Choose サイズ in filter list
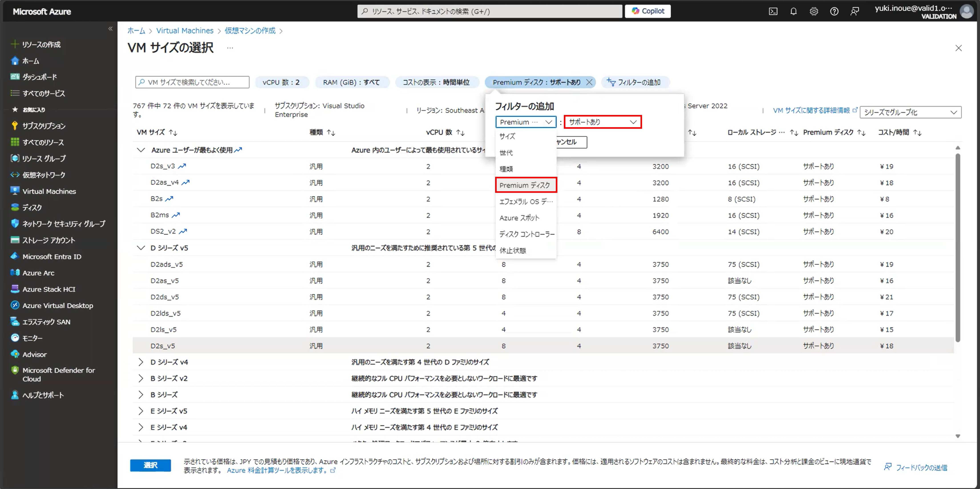Screen dimensions: 980x489 coord(526,136)
